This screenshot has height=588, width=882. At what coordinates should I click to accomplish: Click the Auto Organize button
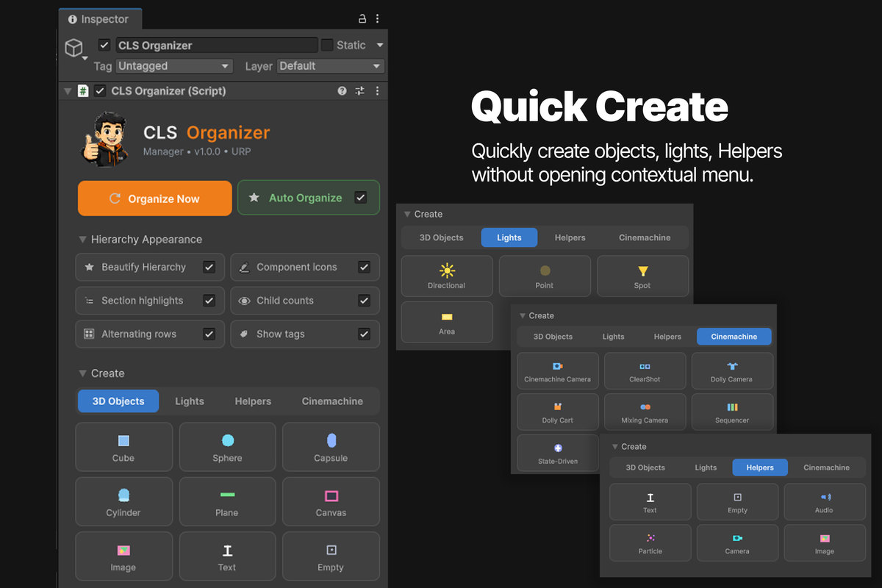[309, 198]
